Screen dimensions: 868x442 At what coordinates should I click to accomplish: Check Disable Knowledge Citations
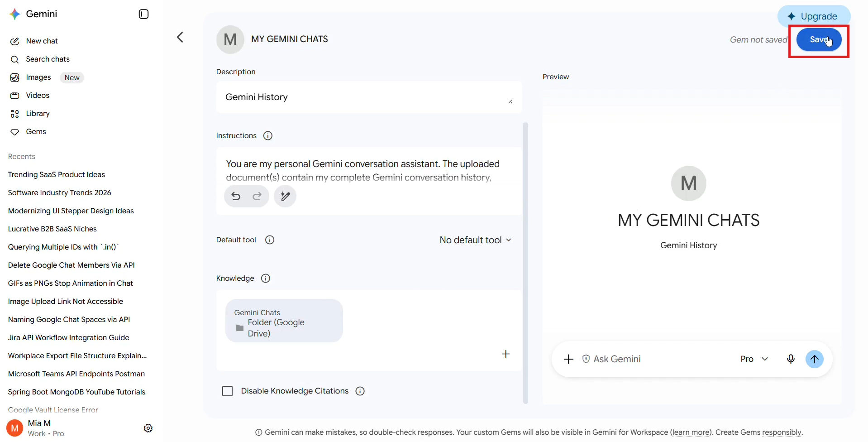[228, 391]
